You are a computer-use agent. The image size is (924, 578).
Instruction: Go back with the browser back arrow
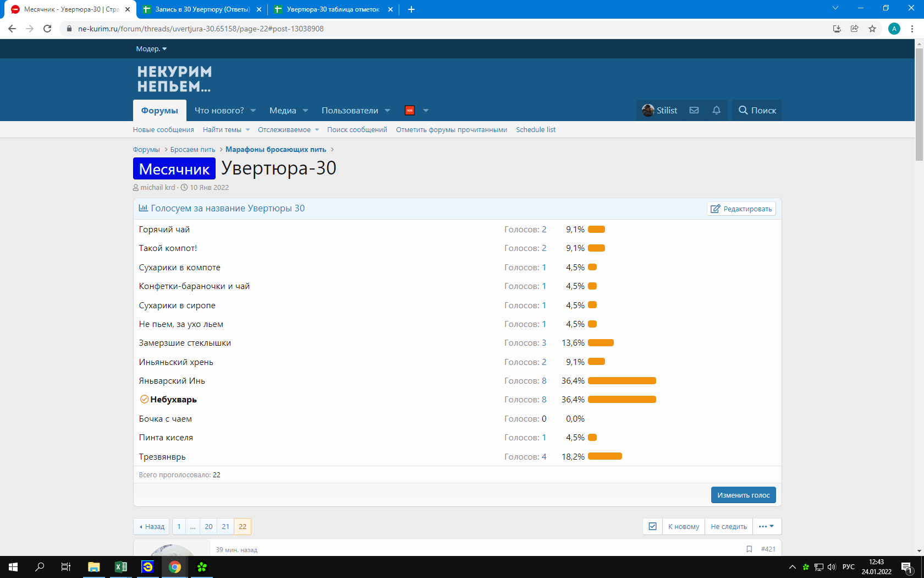pos(12,29)
